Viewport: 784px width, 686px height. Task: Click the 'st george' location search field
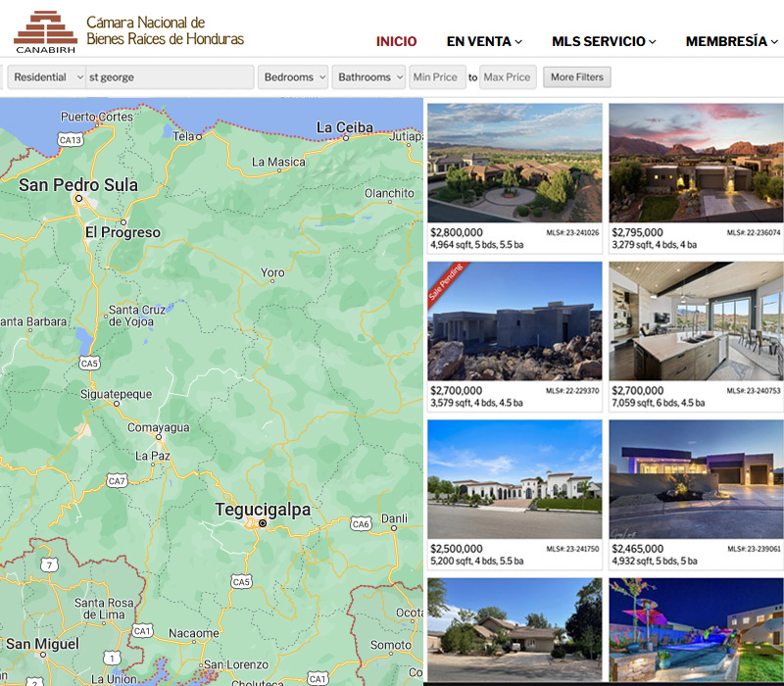170,77
